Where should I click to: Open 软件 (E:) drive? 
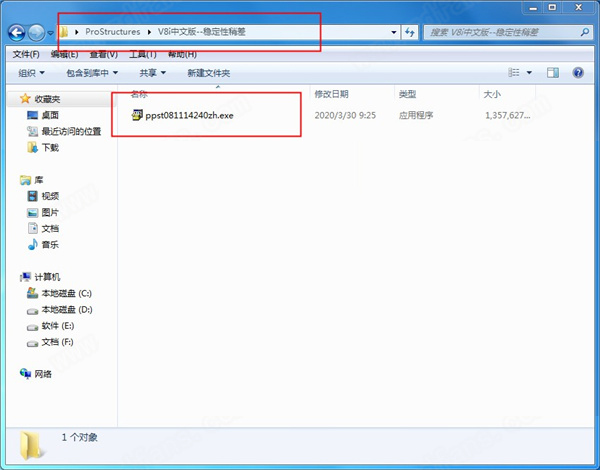click(57, 326)
